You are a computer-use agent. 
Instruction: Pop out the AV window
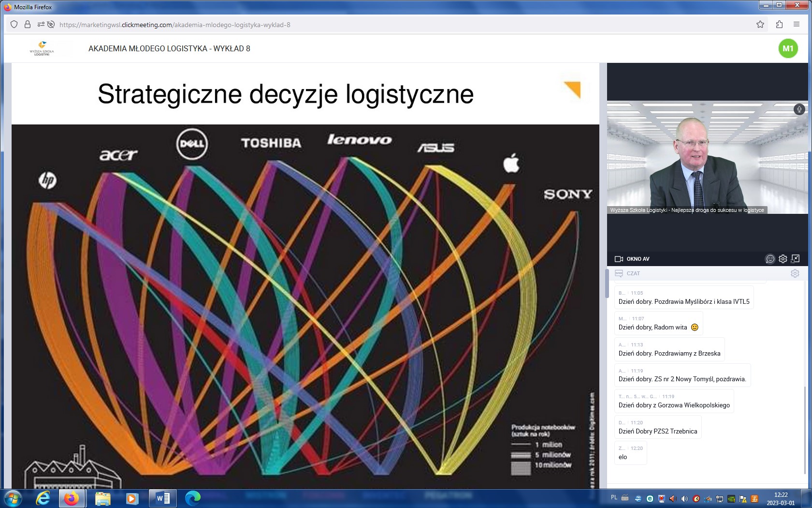click(796, 259)
